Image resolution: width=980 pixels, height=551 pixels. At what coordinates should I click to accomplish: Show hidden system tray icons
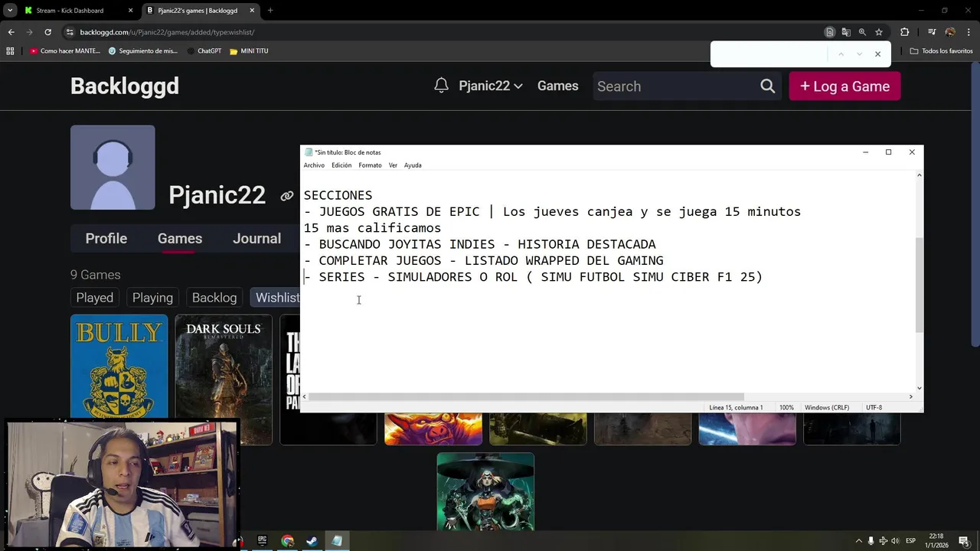pos(858,541)
